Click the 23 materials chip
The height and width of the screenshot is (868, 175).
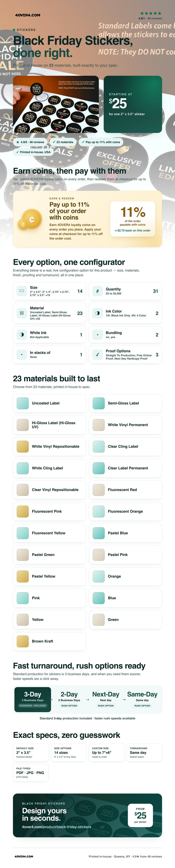coord(63,142)
